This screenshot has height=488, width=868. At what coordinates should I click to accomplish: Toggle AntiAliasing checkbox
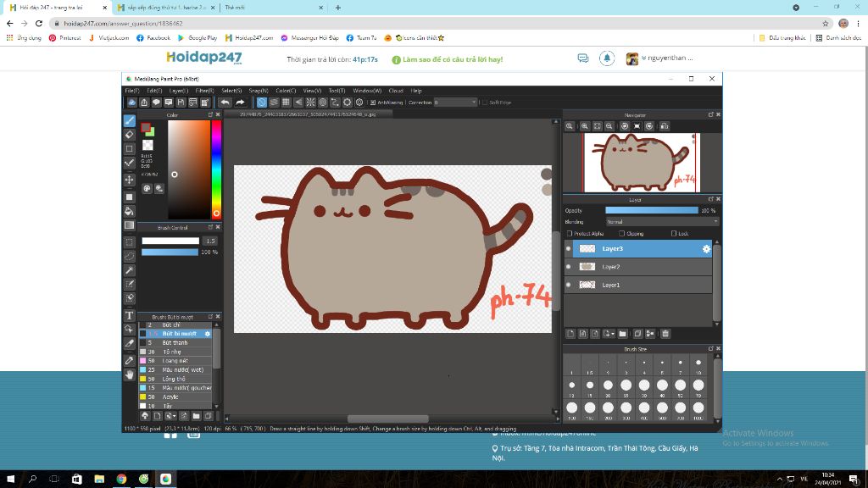[373, 103]
